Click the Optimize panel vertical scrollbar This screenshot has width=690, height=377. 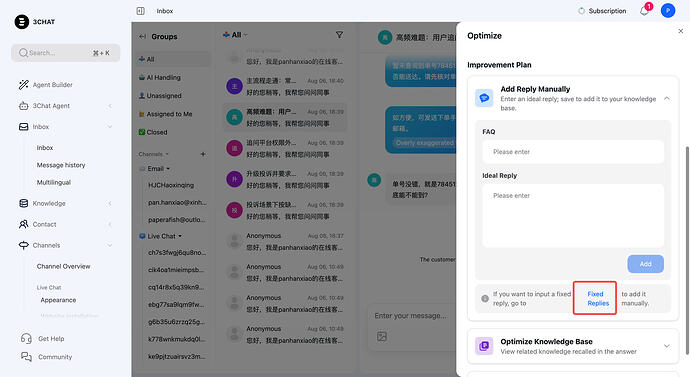tap(687, 250)
